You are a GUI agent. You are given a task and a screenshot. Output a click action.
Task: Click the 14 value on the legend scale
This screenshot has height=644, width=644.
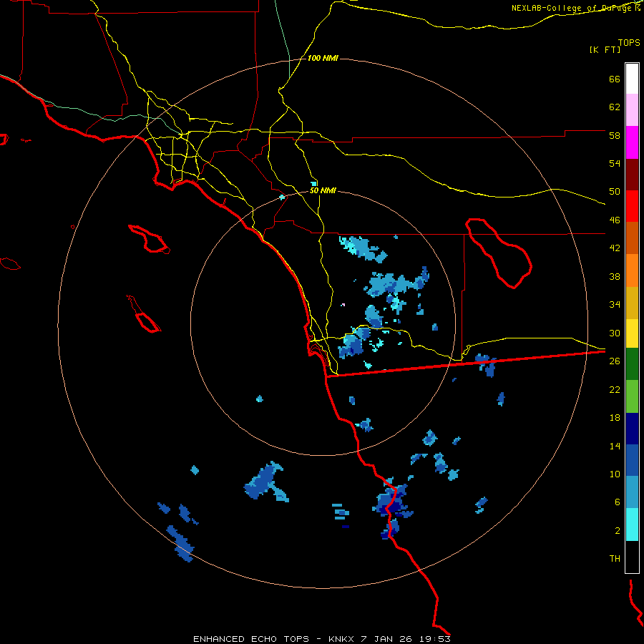615,446
